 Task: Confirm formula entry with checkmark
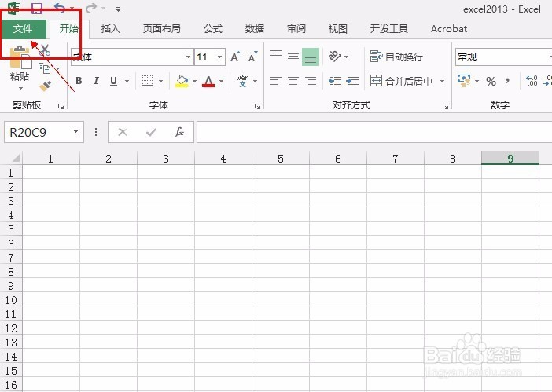[151, 132]
